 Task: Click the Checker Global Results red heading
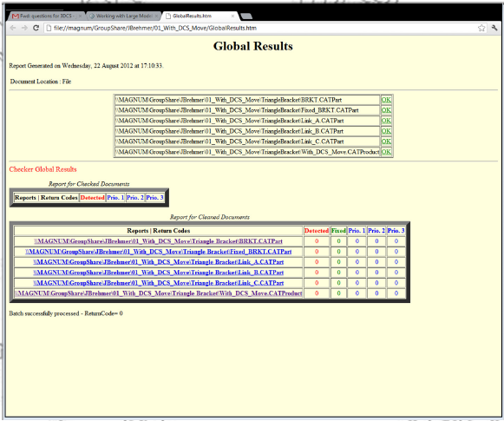pos(43,169)
